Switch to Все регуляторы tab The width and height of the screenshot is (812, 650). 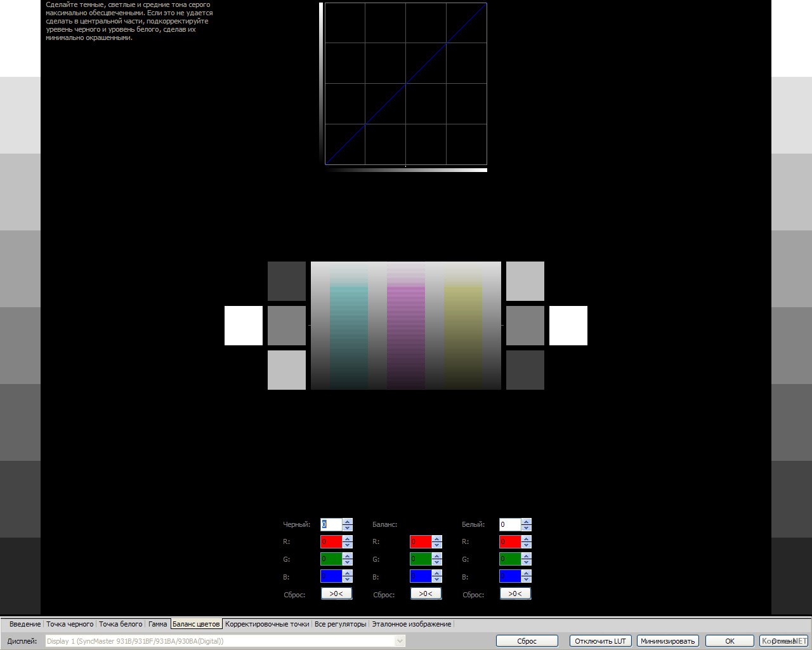pos(340,624)
